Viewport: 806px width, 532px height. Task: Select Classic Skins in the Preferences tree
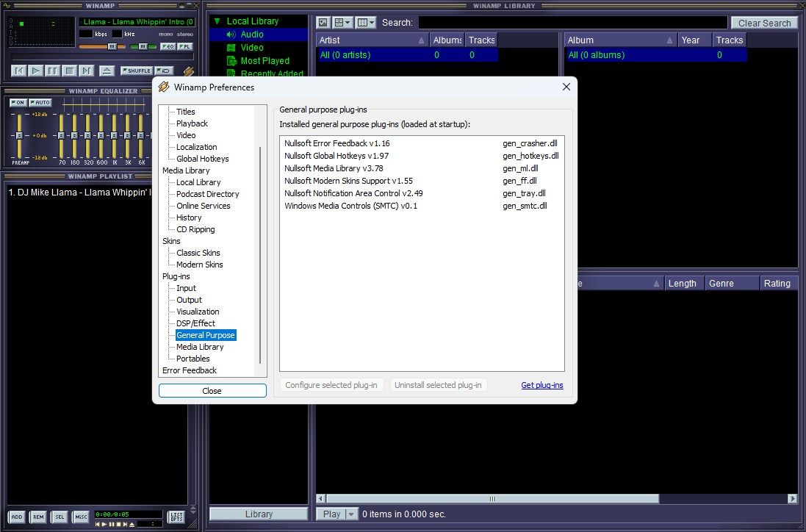pyautogui.click(x=198, y=253)
